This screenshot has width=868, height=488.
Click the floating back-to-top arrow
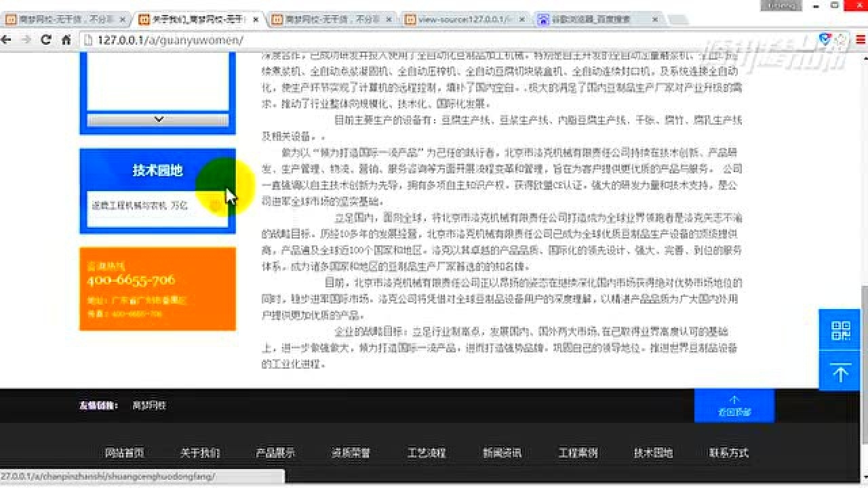click(x=840, y=372)
